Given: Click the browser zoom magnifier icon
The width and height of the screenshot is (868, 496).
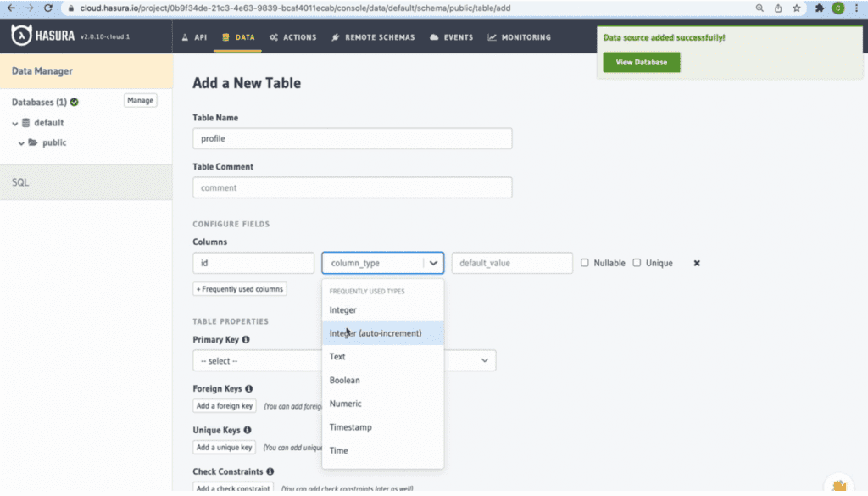Looking at the screenshot, I should click(x=759, y=8).
